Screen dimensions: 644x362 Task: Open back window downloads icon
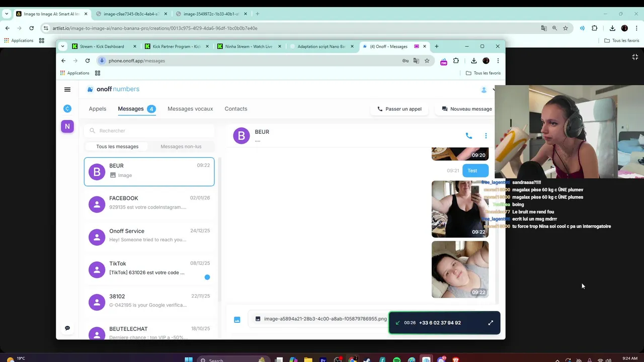point(612,28)
